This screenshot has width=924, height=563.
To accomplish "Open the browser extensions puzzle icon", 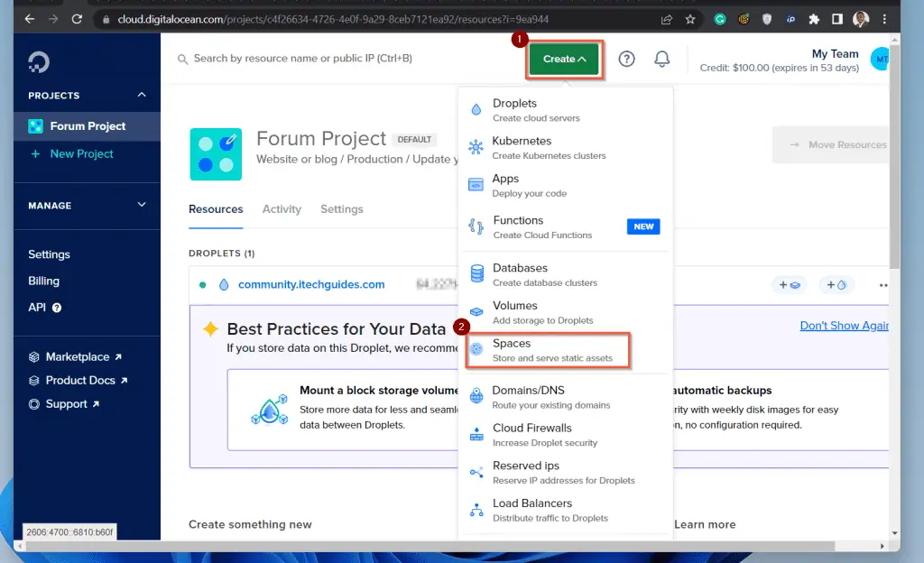I will pos(814,20).
